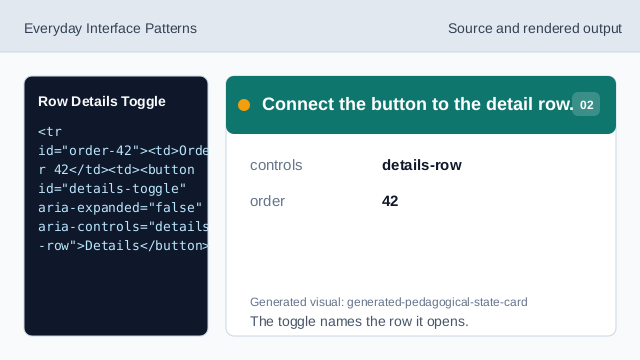Click the 'Generated visual: generated-pedagogical-state-card' caption
The width and height of the screenshot is (640, 360).
click(389, 302)
